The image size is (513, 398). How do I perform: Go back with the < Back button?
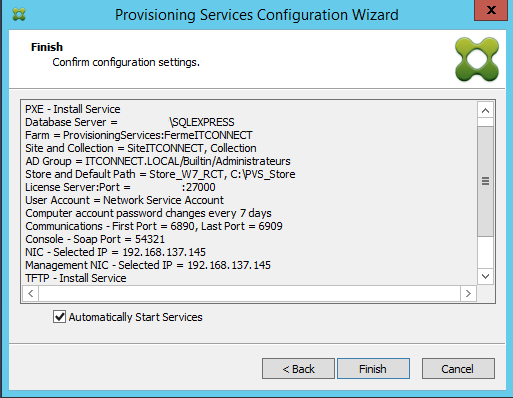click(x=298, y=369)
